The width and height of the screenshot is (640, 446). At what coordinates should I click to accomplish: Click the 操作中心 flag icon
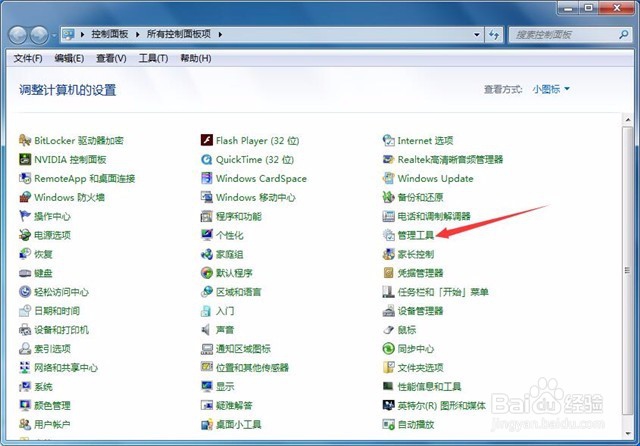pos(25,216)
